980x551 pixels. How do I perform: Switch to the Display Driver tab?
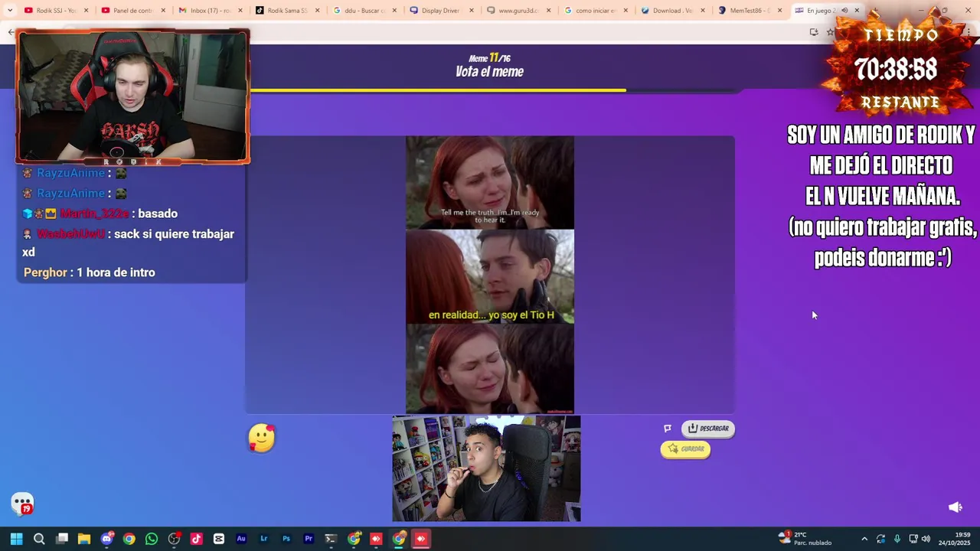click(441, 11)
